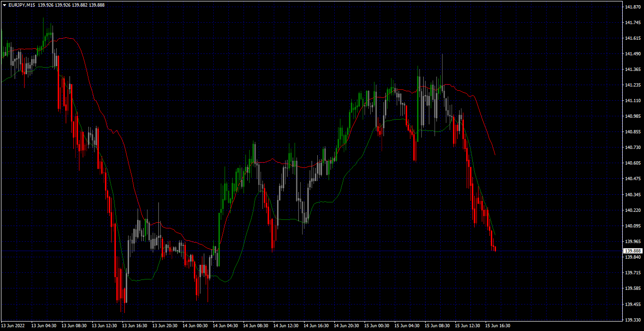Click the 139.715 price axis label
Screen dimensions: 644x331
point(633,273)
